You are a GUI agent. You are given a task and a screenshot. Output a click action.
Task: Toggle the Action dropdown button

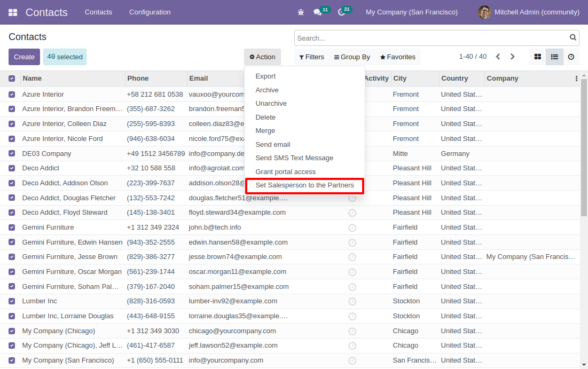262,57
